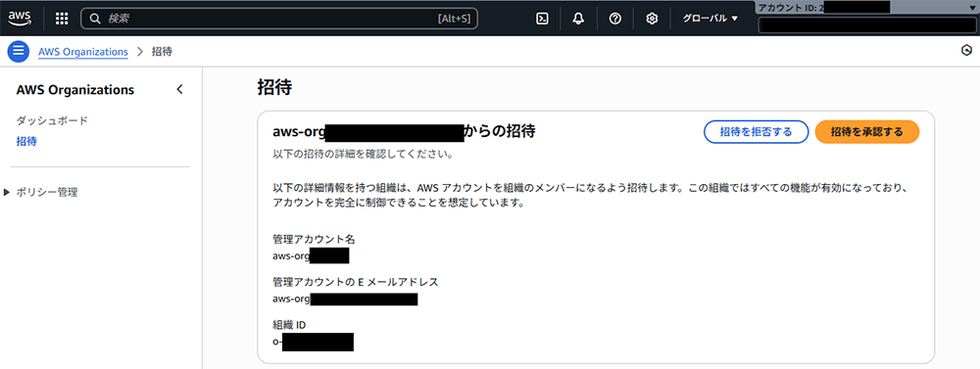
Task: Open the help question mark icon
Action: pyautogui.click(x=615, y=19)
